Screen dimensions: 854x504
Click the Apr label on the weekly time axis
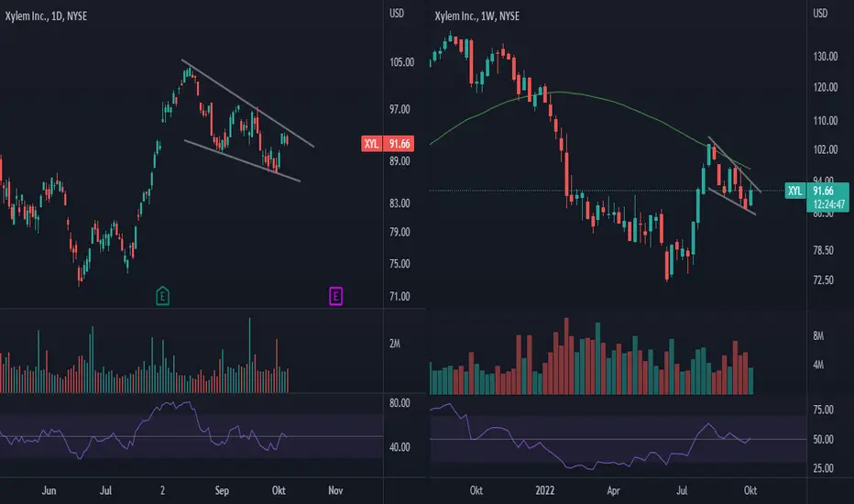613,490
